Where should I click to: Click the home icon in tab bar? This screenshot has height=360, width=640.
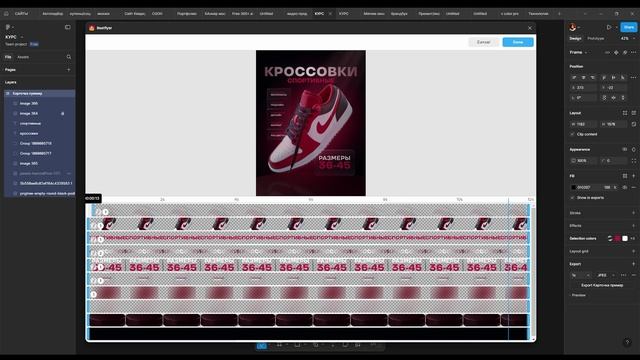[6, 13]
